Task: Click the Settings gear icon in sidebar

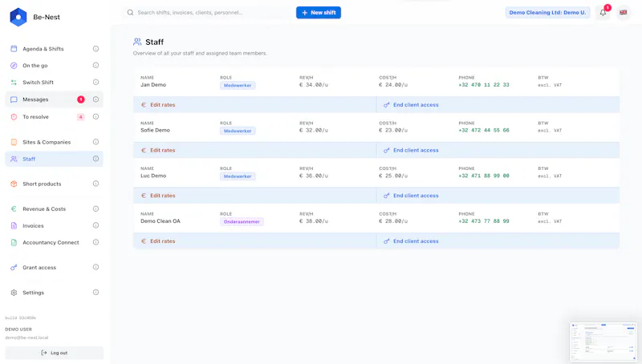Action: (14, 293)
